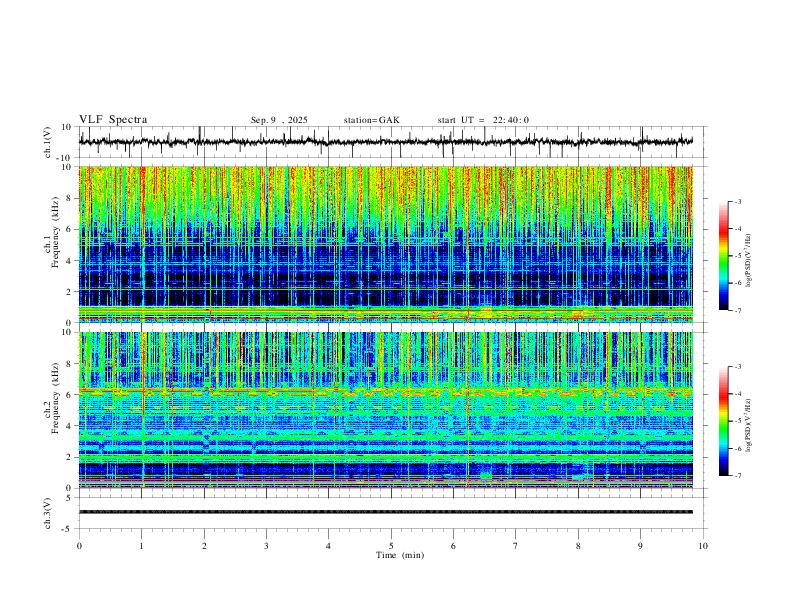This screenshot has width=792, height=612.
Task: Click the orange 6 kHz band in ch.2 spectrogram
Action: (x=386, y=391)
